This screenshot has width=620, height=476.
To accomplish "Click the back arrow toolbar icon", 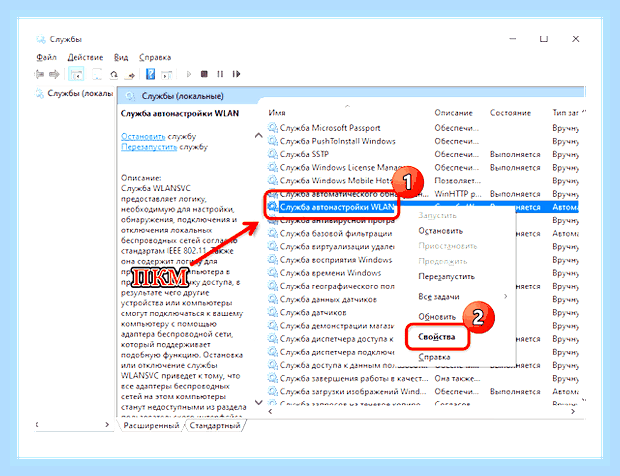I will click(39, 74).
